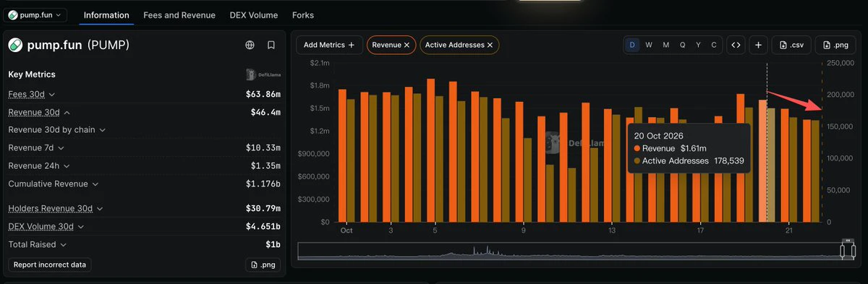This screenshot has height=284, width=868.
Task: Download the chart as .png
Action: pyautogui.click(x=835, y=45)
